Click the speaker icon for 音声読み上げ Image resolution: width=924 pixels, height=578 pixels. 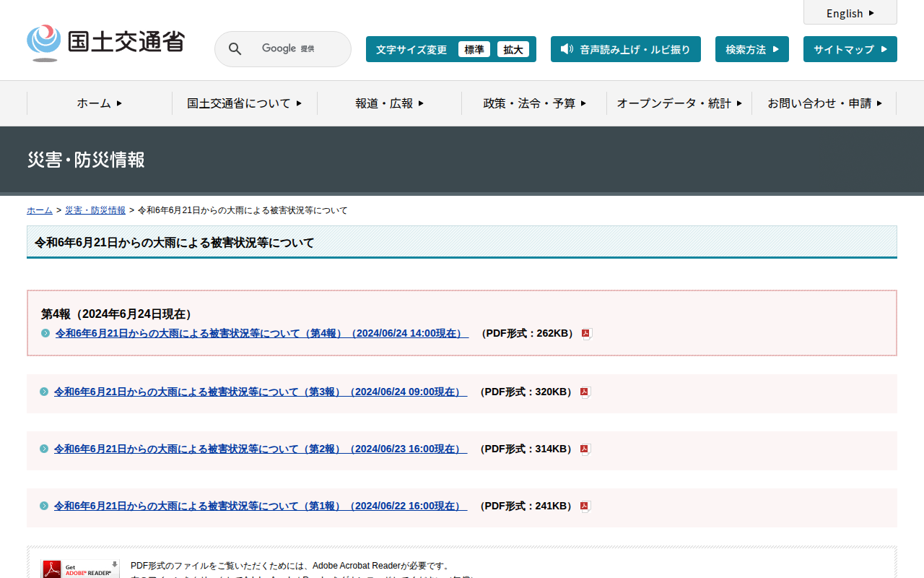(x=567, y=49)
